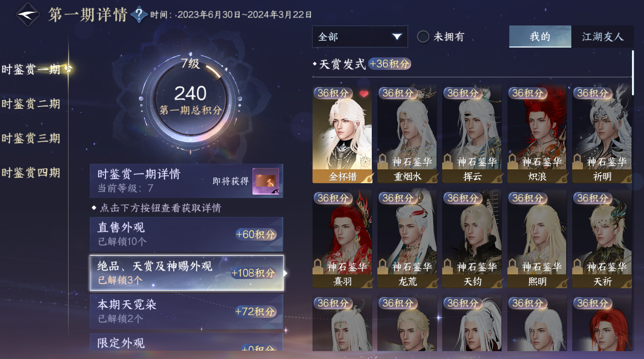Click the lock icon on 天祈 card
This screenshot has height=359, width=644.
pyautogui.click(x=578, y=266)
